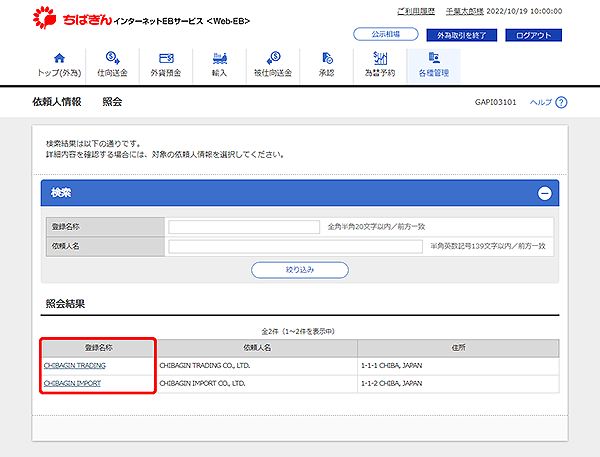Click the ちばぎん logo

[x=73, y=18]
